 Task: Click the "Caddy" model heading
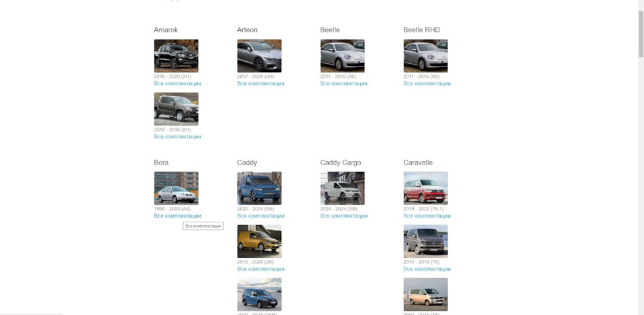(x=248, y=163)
